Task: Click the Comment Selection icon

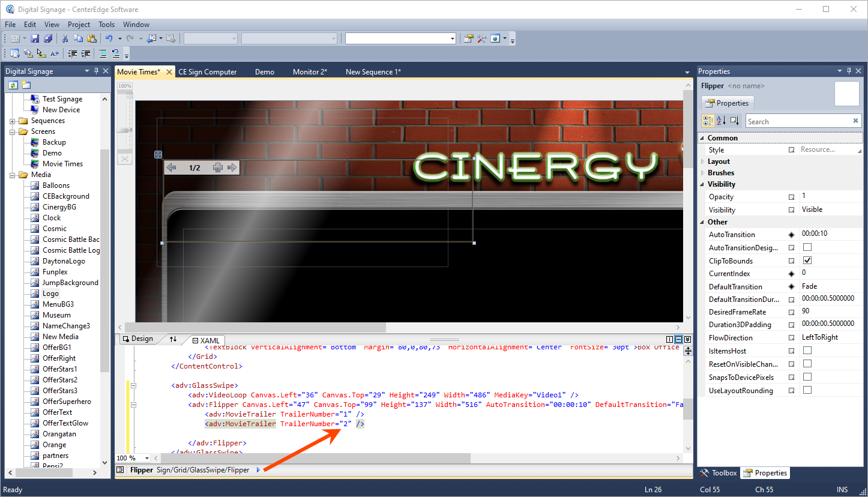Action: click(x=103, y=53)
